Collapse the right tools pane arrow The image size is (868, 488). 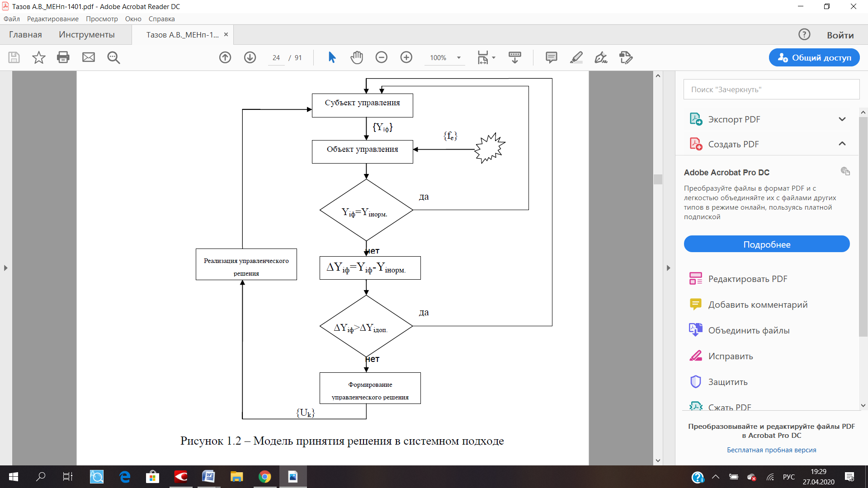[668, 268]
